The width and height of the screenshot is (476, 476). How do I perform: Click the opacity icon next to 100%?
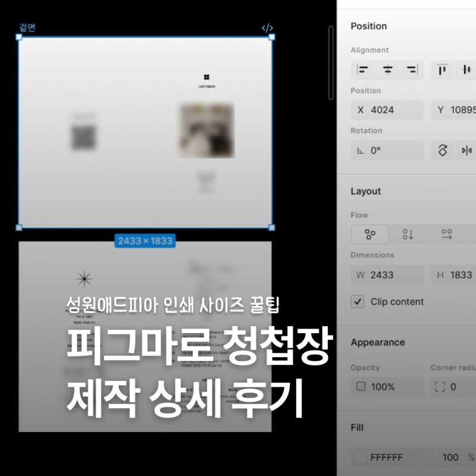(361, 386)
